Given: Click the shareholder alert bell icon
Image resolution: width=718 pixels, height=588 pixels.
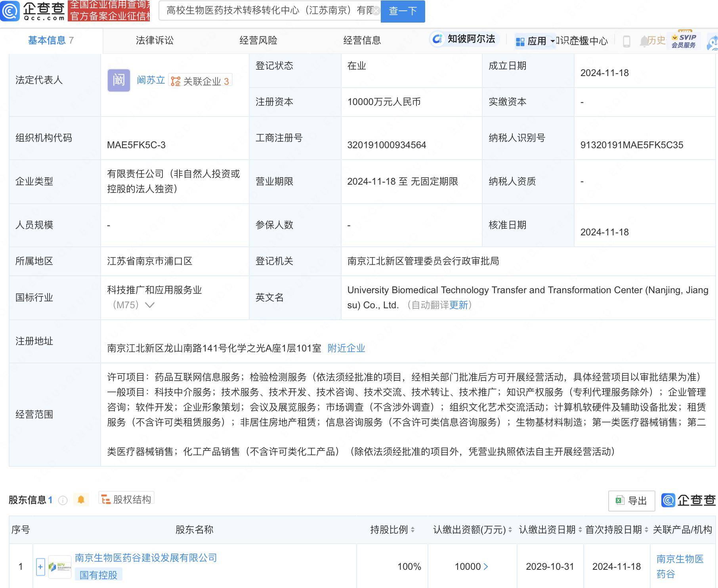Looking at the screenshot, I should pyautogui.click(x=81, y=500).
